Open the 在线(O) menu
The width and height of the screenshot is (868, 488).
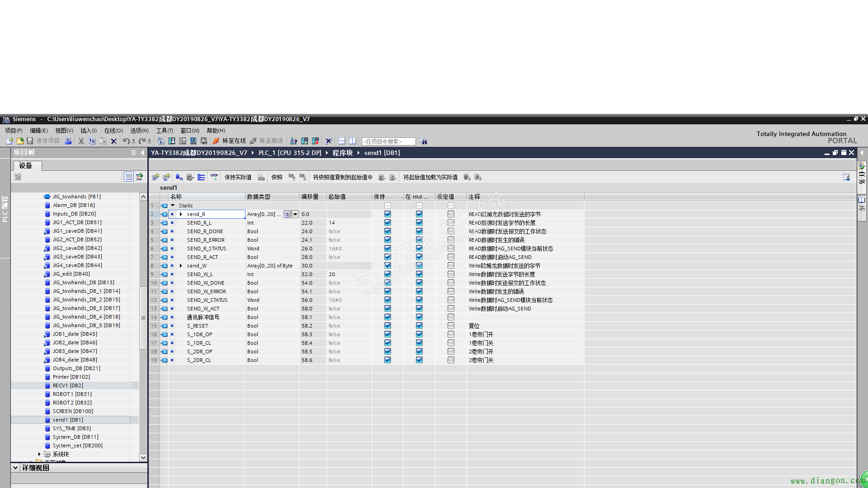pyautogui.click(x=113, y=131)
